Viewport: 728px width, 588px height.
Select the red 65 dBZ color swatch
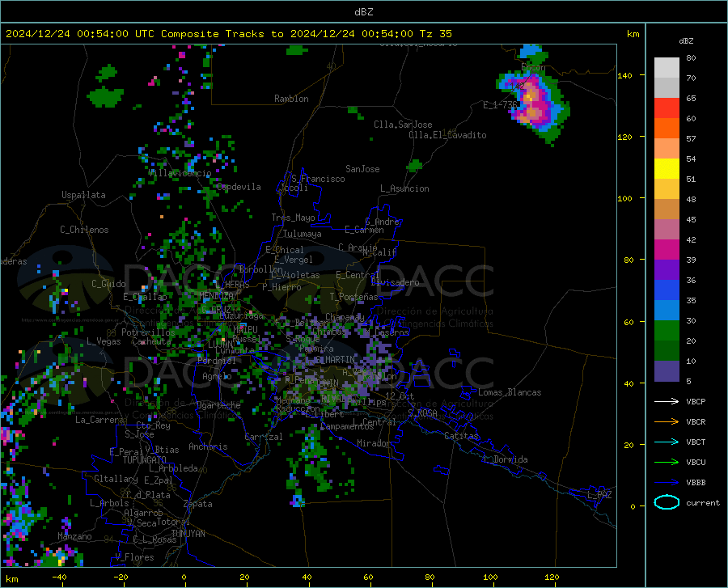[x=667, y=108]
